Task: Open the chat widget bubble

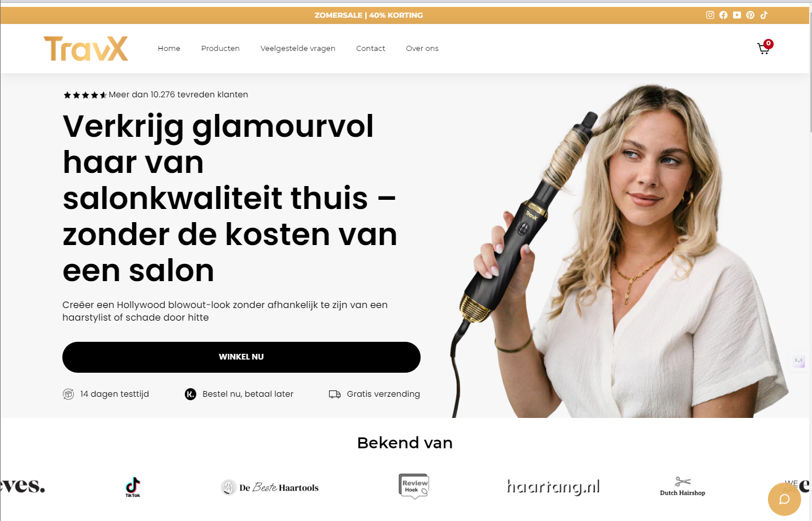Action: pyautogui.click(x=785, y=499)
